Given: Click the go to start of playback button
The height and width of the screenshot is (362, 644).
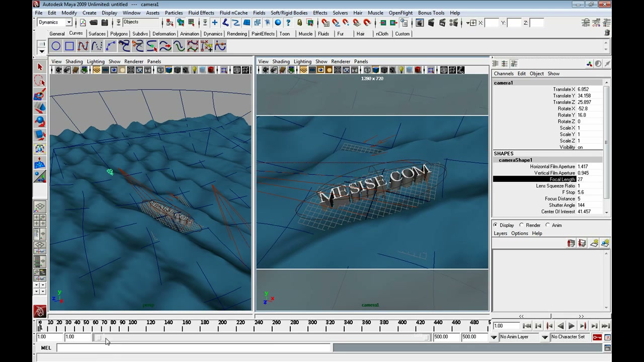Looking at the screenshot, I should click(527, 326).
